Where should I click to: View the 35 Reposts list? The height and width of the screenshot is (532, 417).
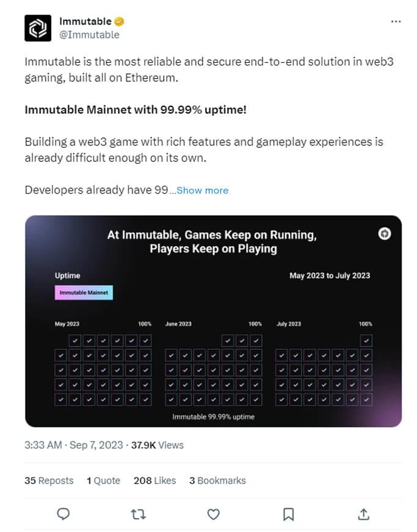49,481
